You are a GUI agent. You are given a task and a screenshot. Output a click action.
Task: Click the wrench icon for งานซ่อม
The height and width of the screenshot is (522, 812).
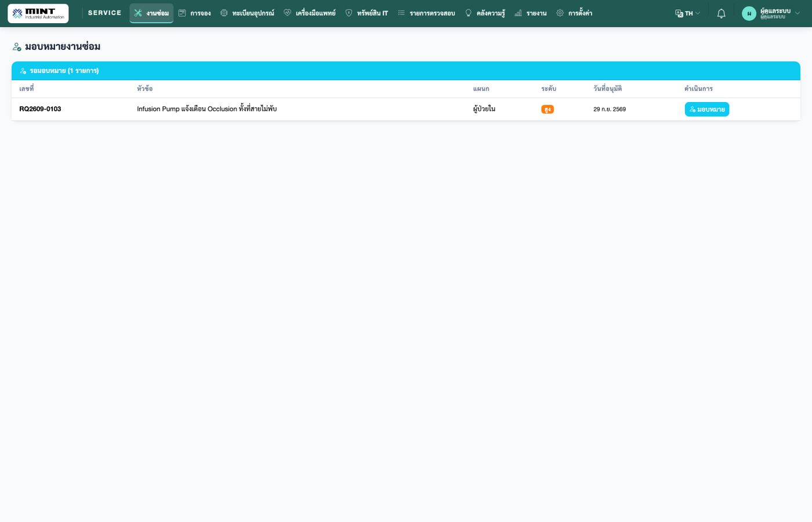click(x=138, y=13)
